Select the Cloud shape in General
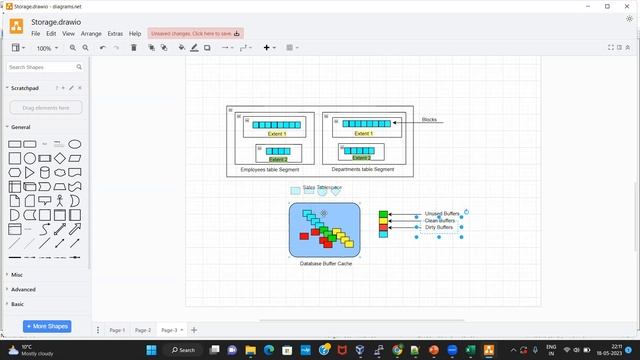Viewport: 640px width, 360px height. click(x=60, y=173)
